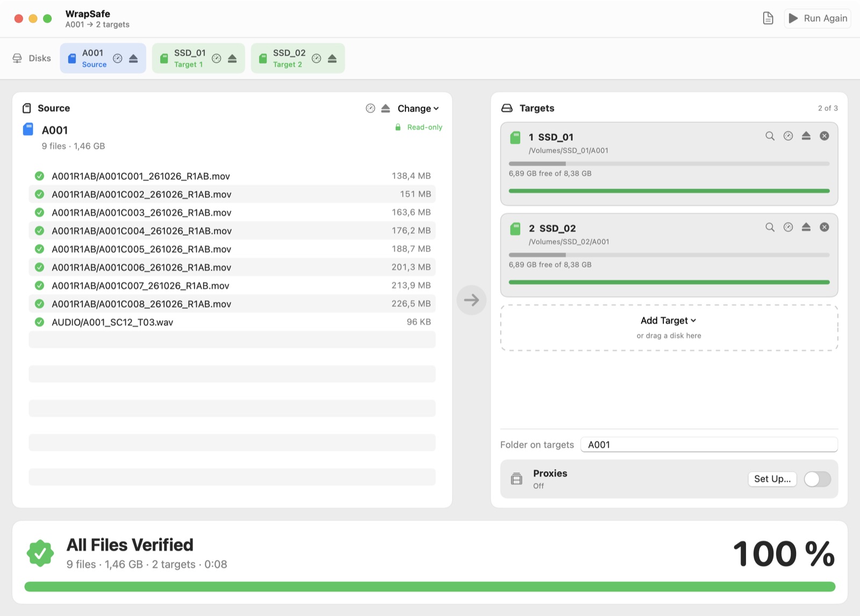Click speed test icon in Source panel header
This screenshot has height=616, width=860.
[370, 109]
